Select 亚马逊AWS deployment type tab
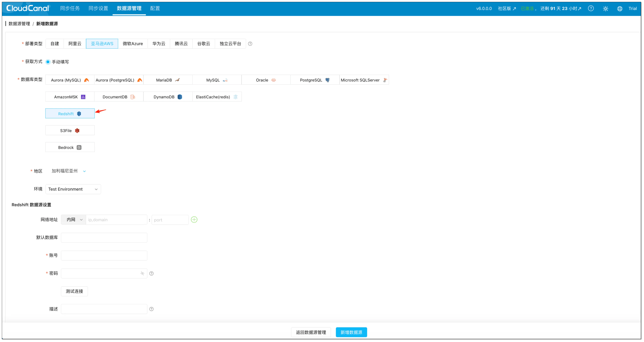The width and height of the screenshot is (644, 342). click(102, 44)
